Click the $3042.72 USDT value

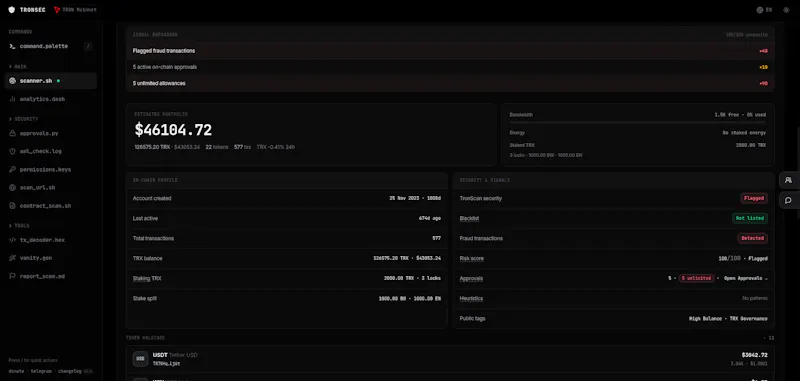[754, 355]
